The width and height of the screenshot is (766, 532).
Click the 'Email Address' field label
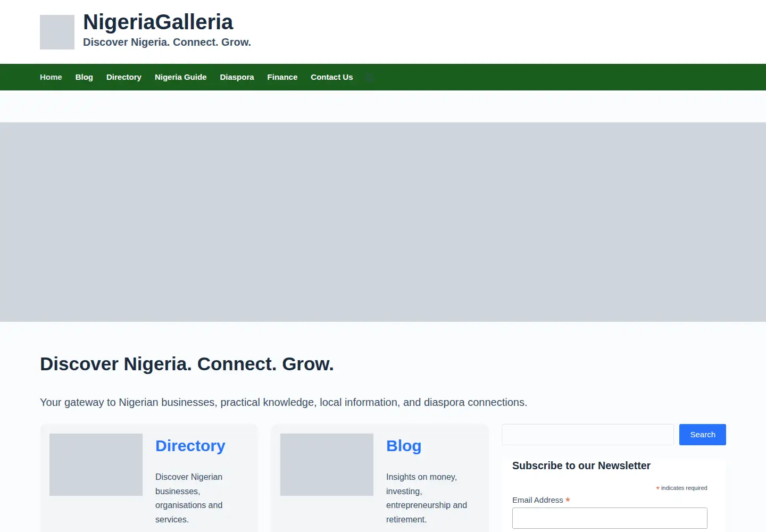point(538,500)
